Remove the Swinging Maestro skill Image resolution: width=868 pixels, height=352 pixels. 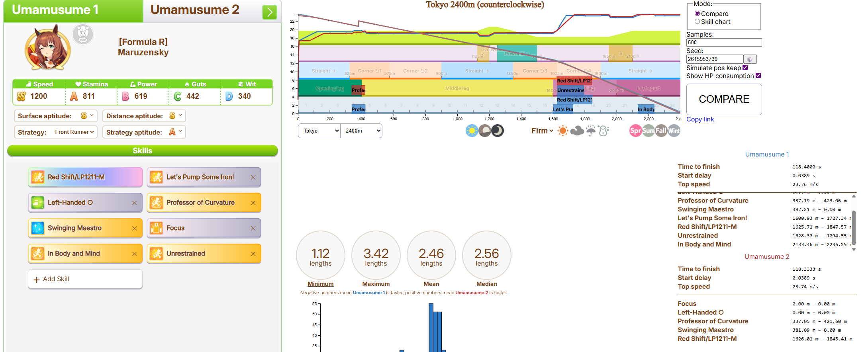click(x=134, y=229)
